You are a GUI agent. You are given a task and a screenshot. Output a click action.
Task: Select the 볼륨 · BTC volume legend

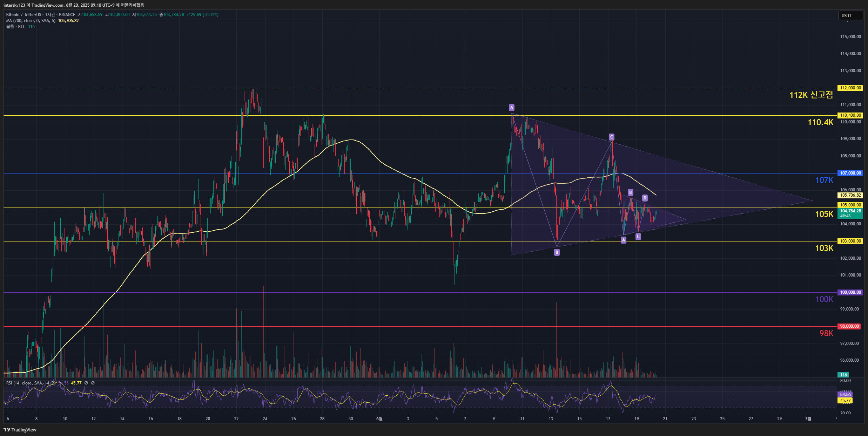16,27
